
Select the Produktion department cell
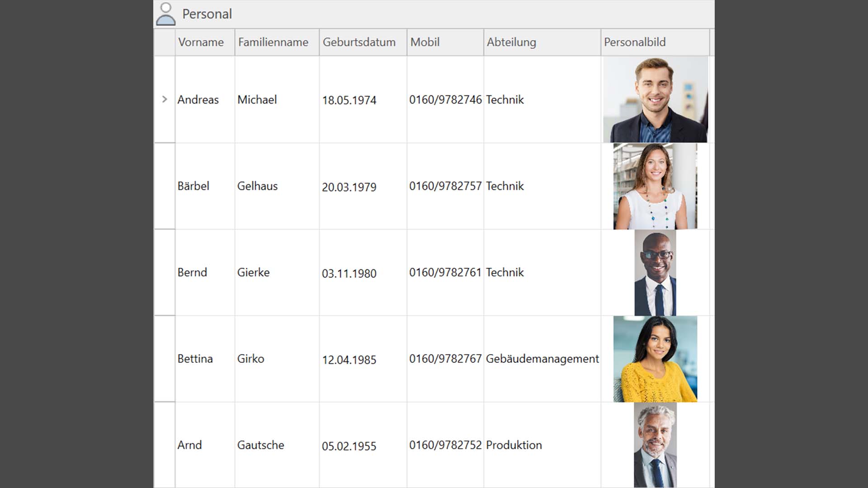[x=514, y=445]
